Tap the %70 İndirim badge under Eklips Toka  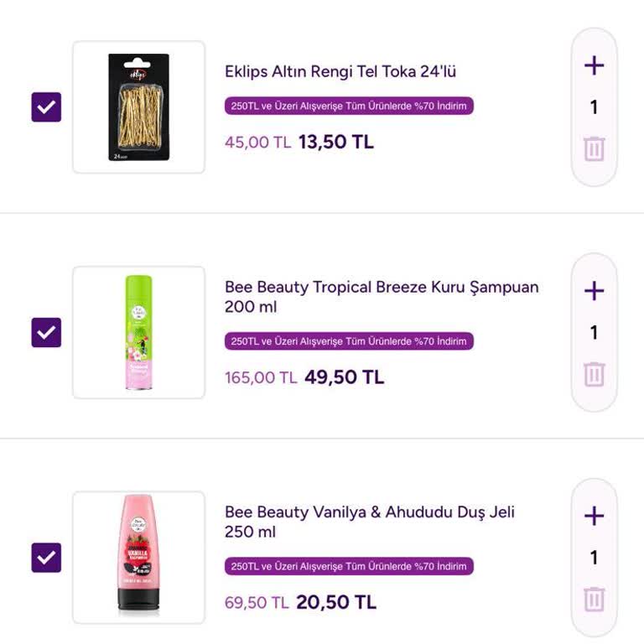349,106
